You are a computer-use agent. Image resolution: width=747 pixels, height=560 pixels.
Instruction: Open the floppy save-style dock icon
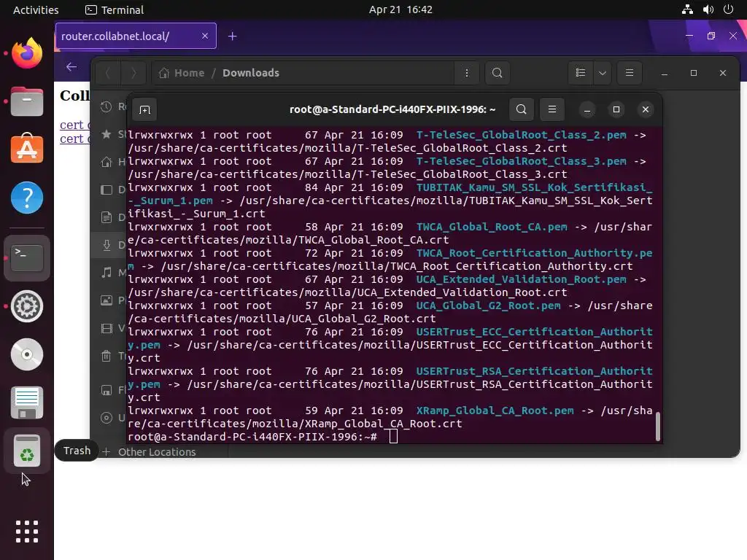coord(27,402)
